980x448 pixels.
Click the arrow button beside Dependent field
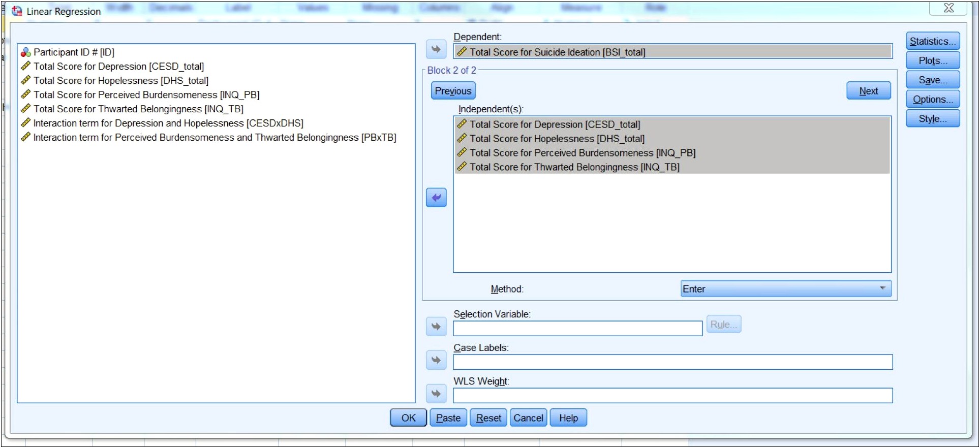pyautogui.click(x=436, y=49)
